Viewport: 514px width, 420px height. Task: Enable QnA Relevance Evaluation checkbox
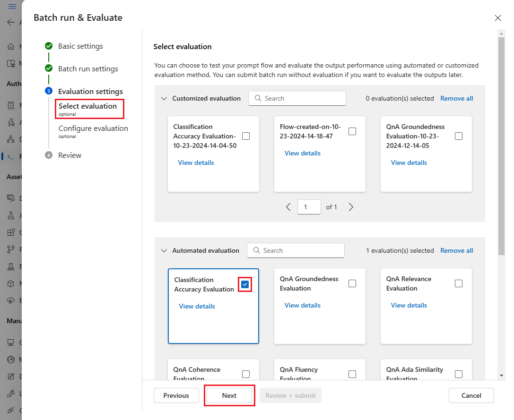point(459,283)
